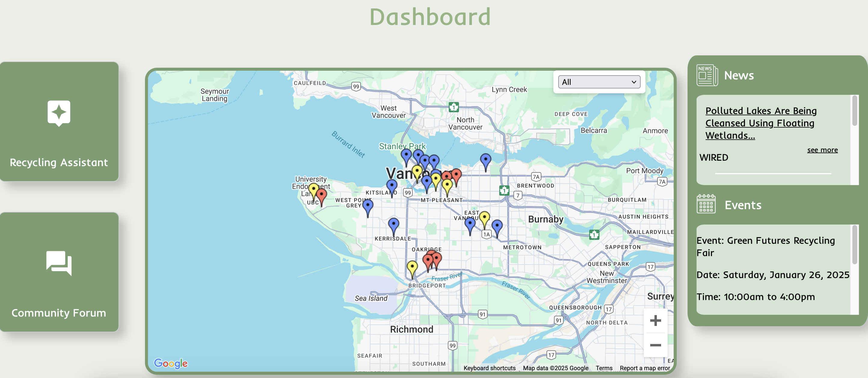Click the Recycling Assistant sparkle chat icon
The width and height of the screenshot is (868, 378).
click(x=59, y=113)
